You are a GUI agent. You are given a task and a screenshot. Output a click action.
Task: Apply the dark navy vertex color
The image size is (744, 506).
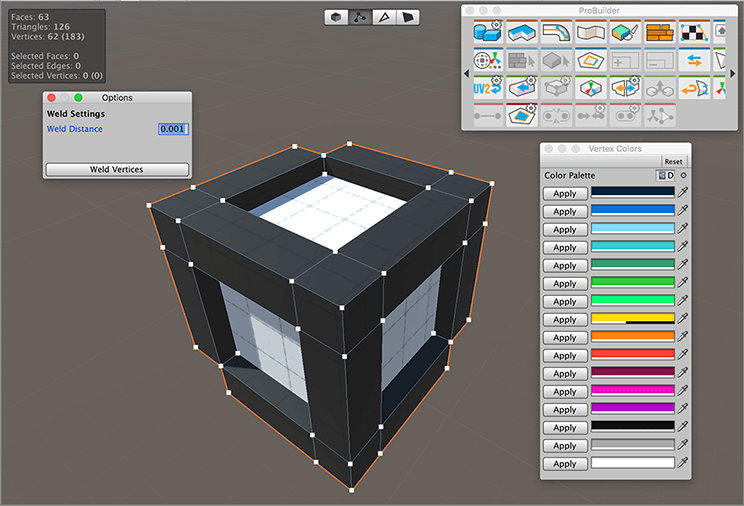565,193
